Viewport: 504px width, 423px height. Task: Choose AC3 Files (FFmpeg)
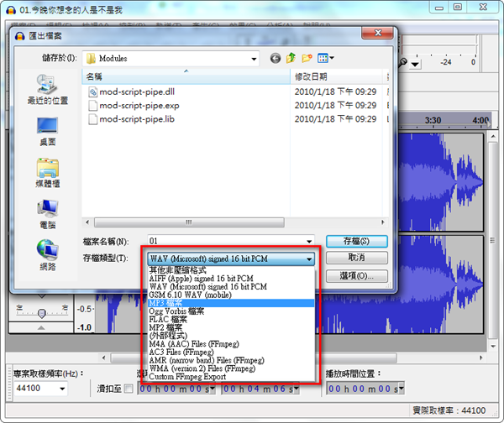click(x=231, y=352)
